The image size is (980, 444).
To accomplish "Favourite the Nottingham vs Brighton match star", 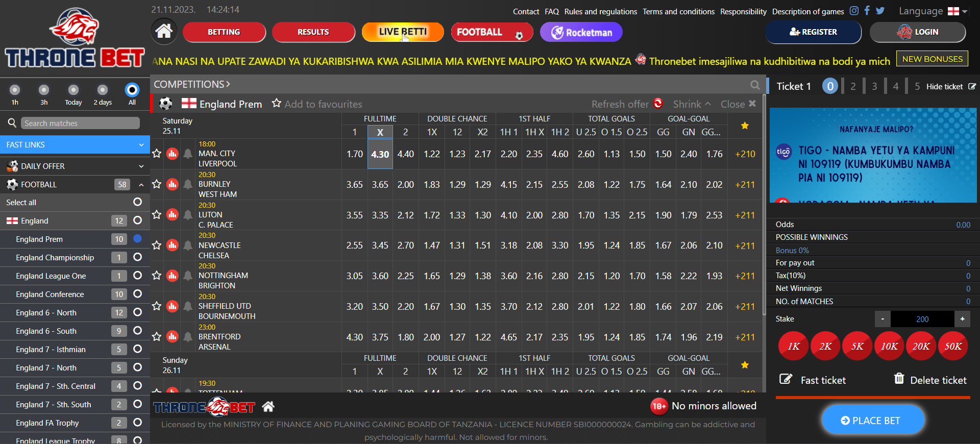I will (157, 276).
